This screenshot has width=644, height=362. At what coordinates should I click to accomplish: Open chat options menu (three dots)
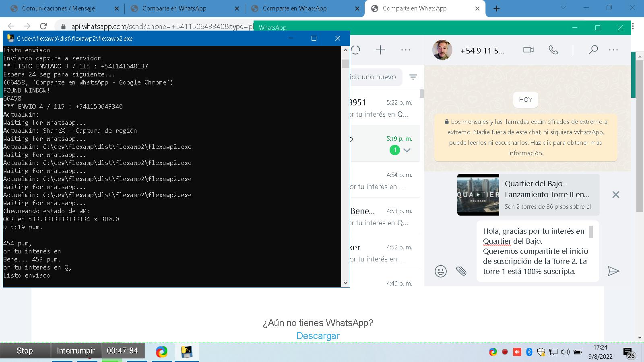[x=613, y=50]
